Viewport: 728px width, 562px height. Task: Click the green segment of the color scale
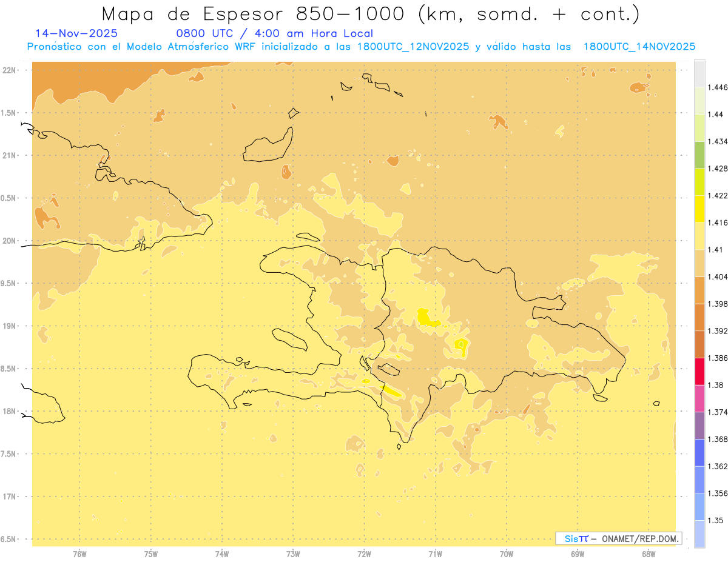699,155
